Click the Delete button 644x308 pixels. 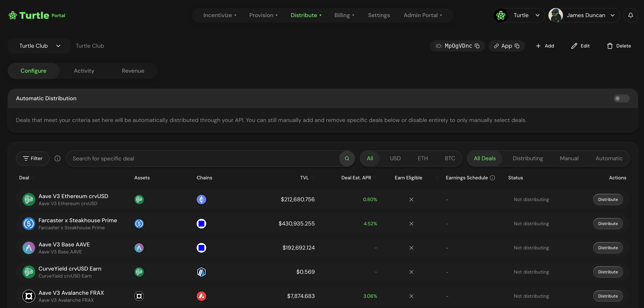pos(619,46)
